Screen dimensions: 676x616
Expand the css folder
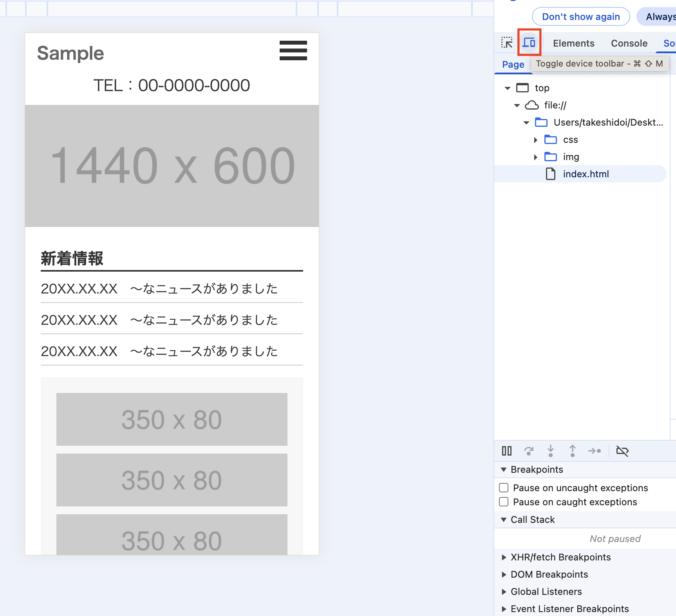(535, 140)
